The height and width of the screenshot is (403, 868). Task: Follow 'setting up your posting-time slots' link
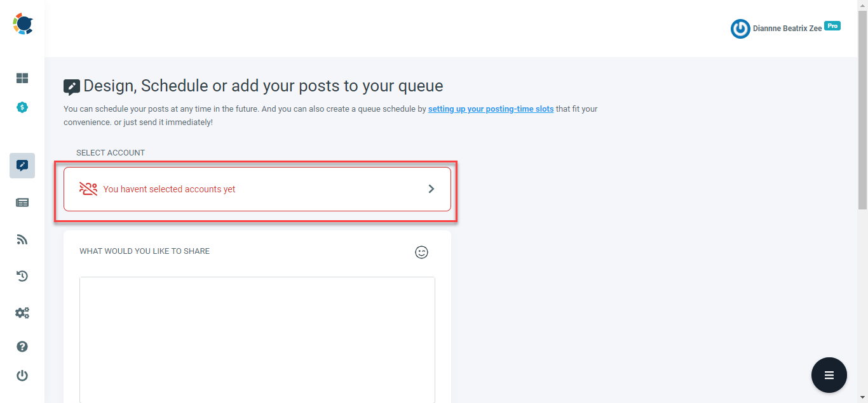491,109
